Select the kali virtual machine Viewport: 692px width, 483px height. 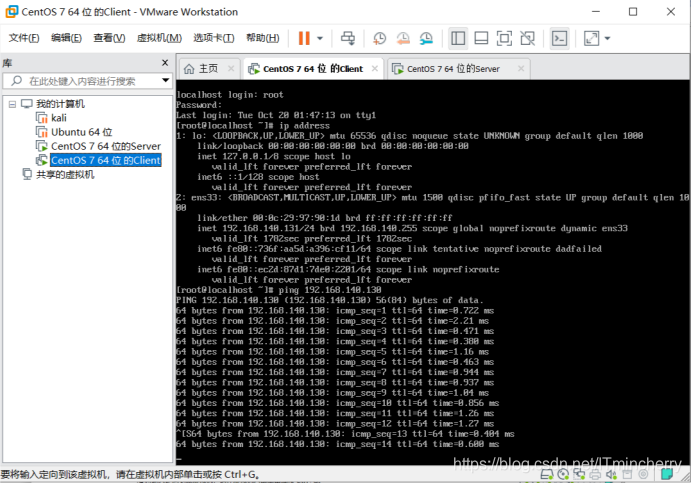[x=59, y=118]
